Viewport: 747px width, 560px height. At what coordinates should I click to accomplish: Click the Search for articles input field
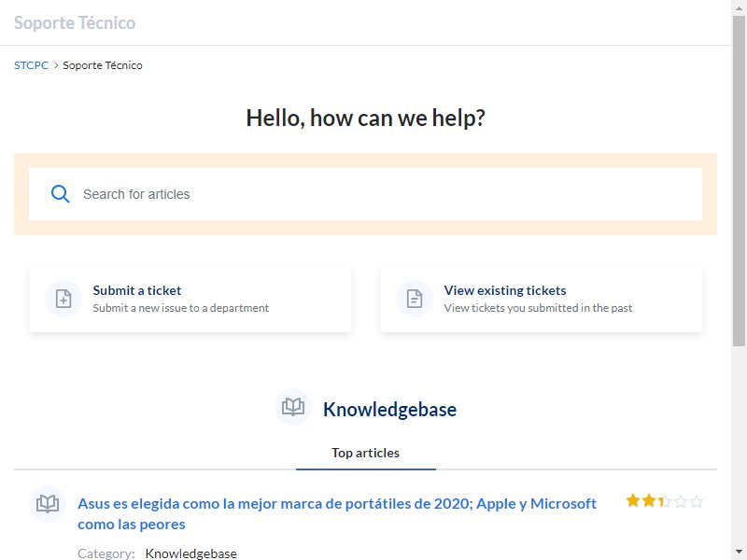tap(365, 194)
